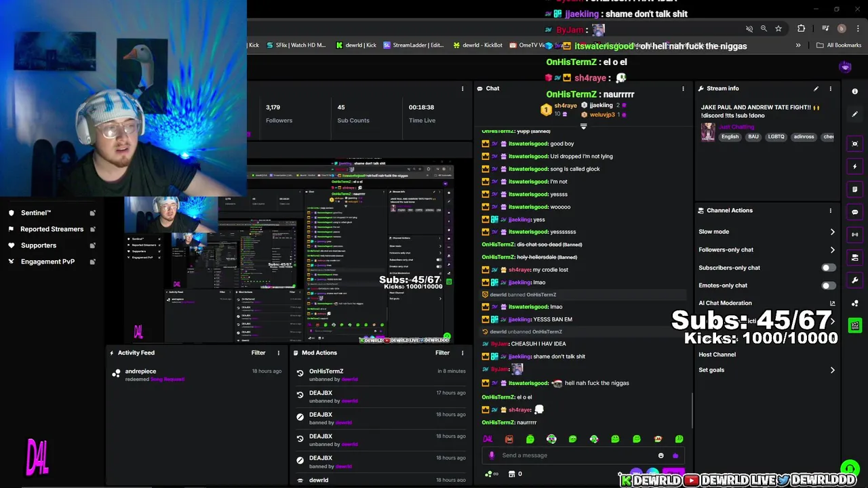The height and width of the screenshot is (488, 868).
Task: Click the '00:18:38' Time Live value
Action: pyautogui.click(x=421, y=107)
